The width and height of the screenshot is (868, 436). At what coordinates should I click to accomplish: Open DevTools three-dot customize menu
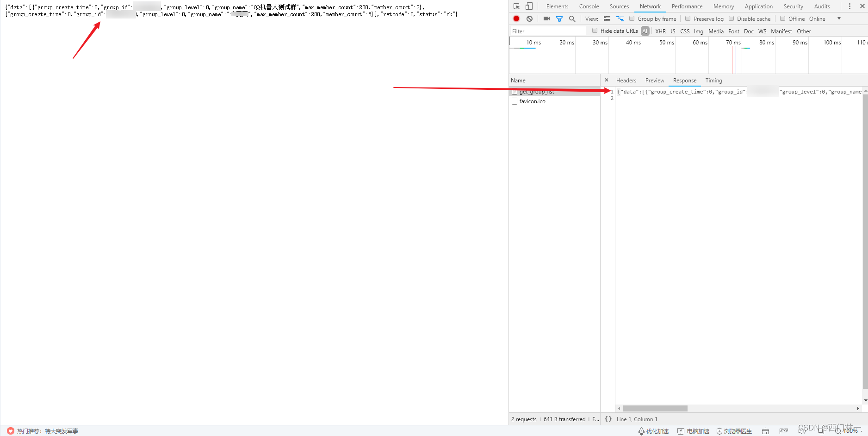pos(849,6)
